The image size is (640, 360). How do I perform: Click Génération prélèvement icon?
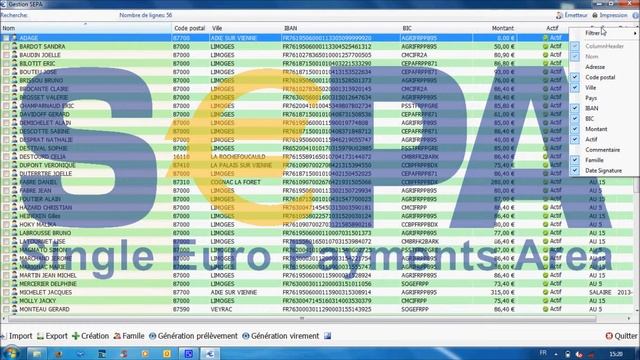[x=153, y=336]
